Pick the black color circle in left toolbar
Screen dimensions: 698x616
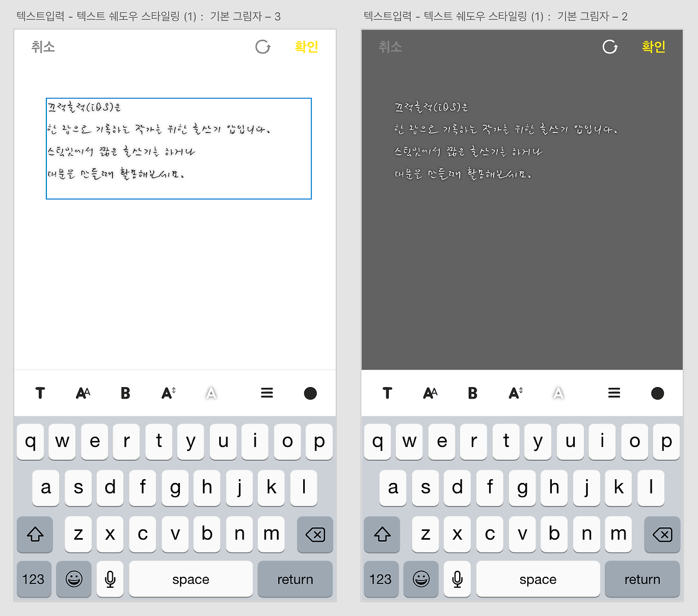310,393
